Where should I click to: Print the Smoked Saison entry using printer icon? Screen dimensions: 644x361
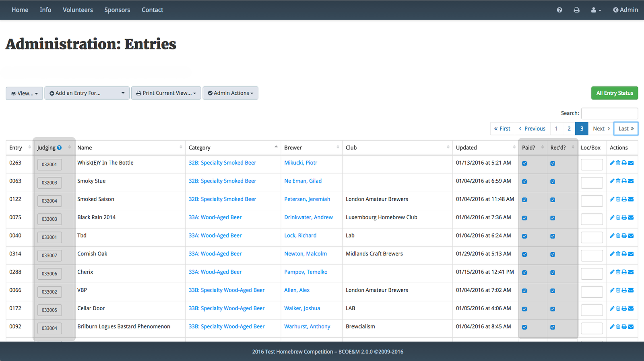coord(624,199)
